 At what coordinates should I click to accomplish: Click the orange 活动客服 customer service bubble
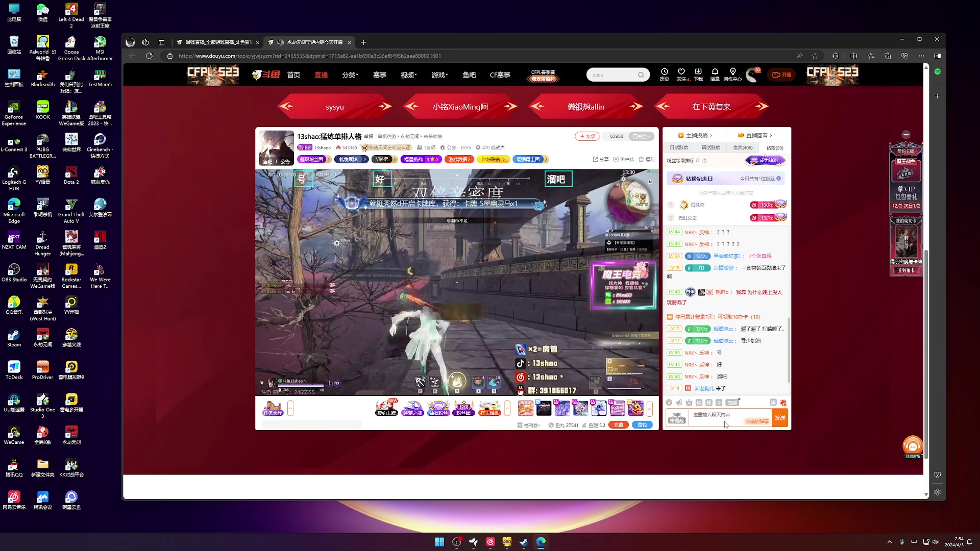[913, 446]
